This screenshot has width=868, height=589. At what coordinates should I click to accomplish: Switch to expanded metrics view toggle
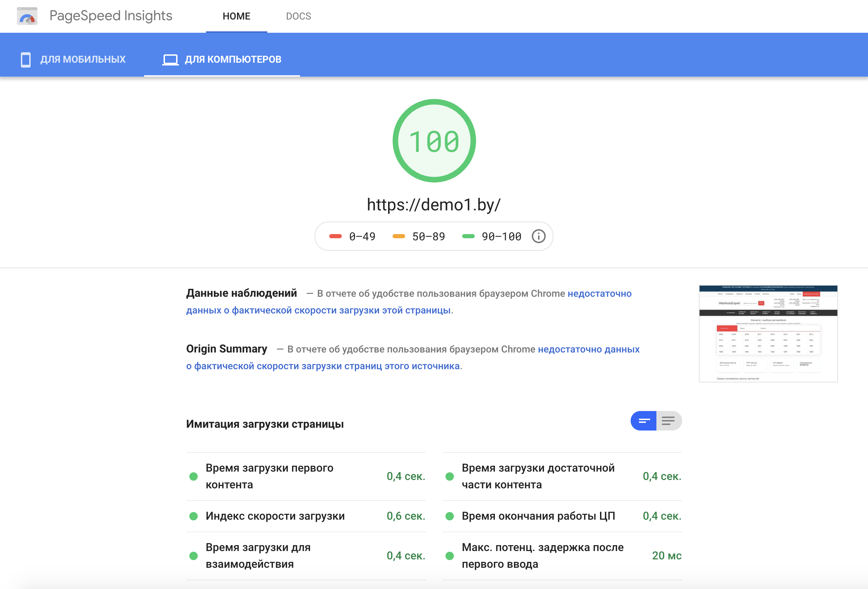pos(669,421)
